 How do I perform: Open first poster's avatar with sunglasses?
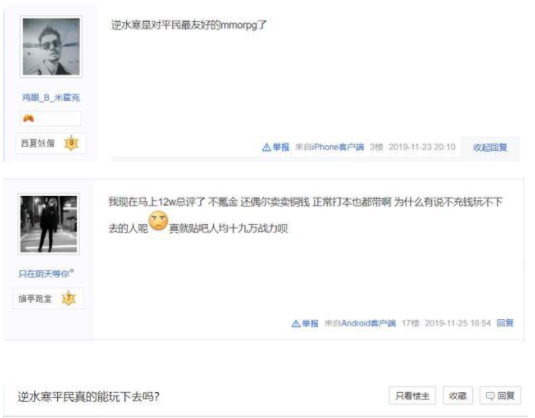coord(51,47)
